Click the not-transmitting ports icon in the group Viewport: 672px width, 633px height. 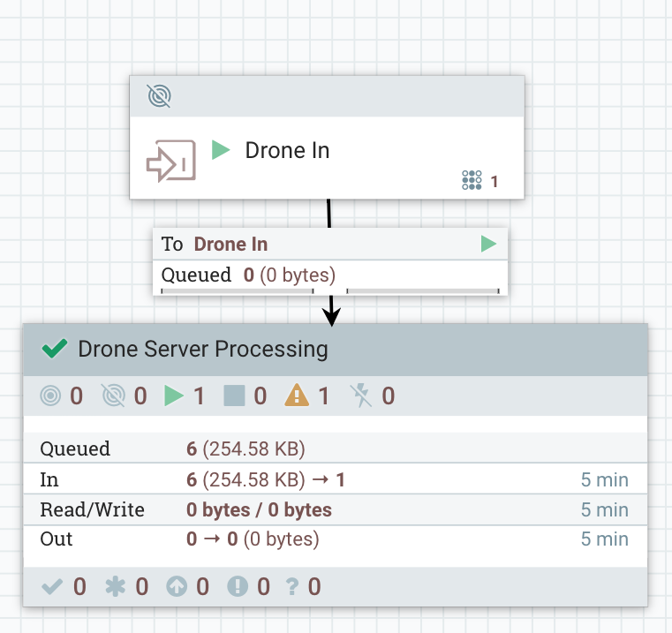tap(114, 396)
